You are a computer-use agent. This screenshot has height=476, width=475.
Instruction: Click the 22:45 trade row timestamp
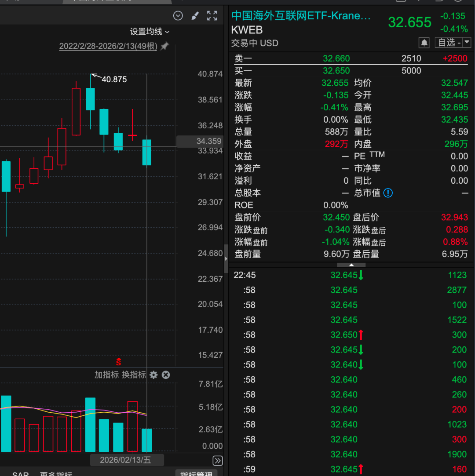[245, 275]
